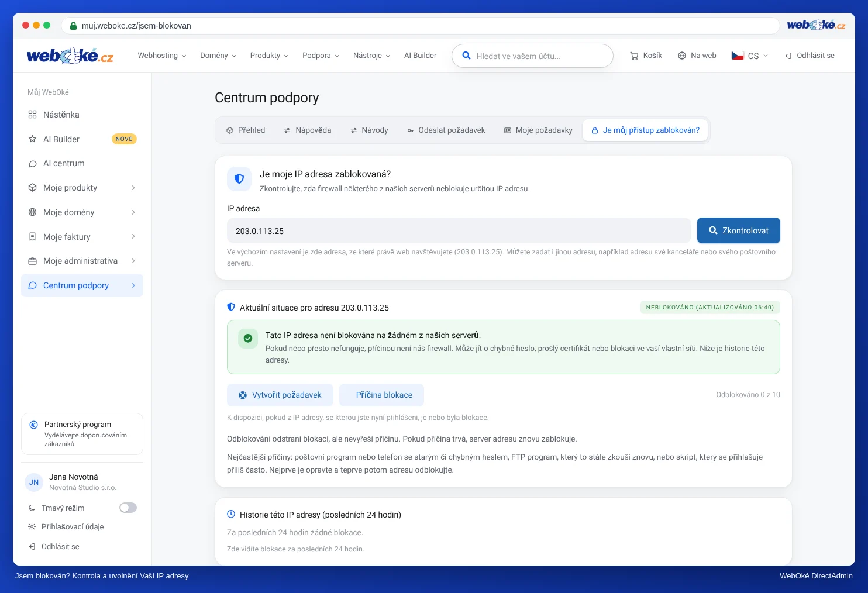Click the Zkontrolovat button
This screenshot has width=868, height=593.
(x=739, y=230)
